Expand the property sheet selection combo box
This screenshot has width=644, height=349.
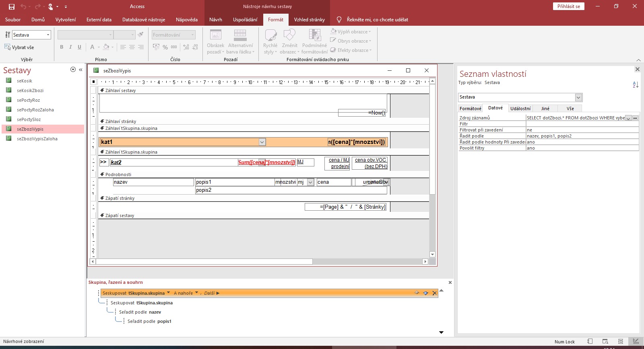point(578,97)
